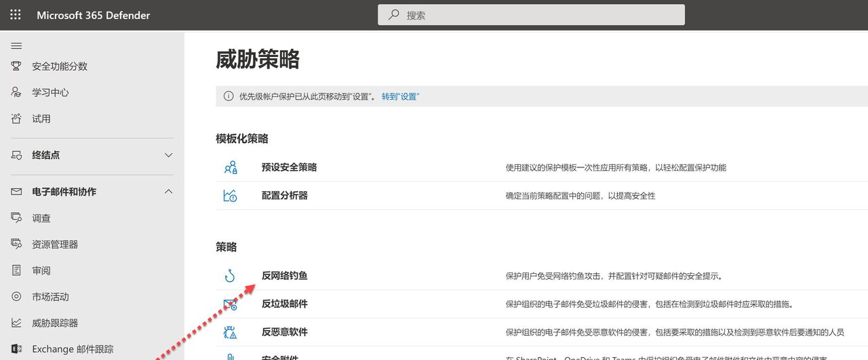This screenshot has height=360, width=868.
Task: Click the magnifier icon in the search box
Action: (393, 15)
